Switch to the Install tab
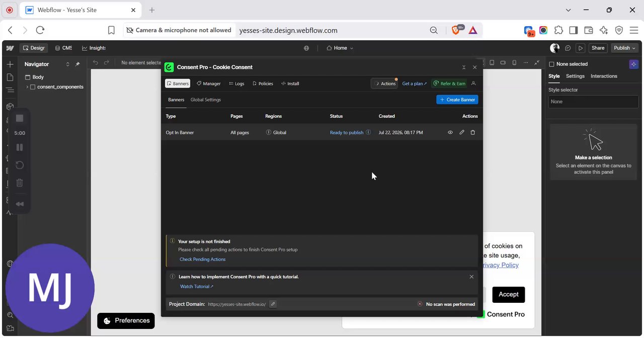 (290, 83)
